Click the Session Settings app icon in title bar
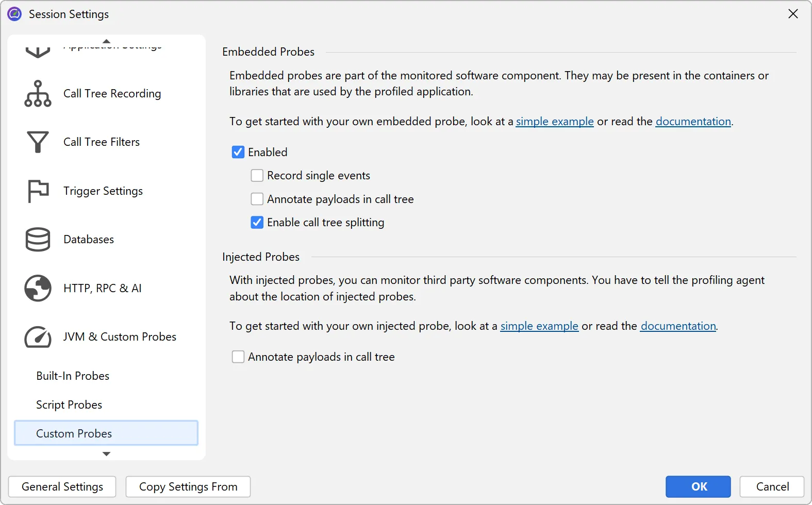Viewport: 812px width, 505px height. (x=14, y=14)
